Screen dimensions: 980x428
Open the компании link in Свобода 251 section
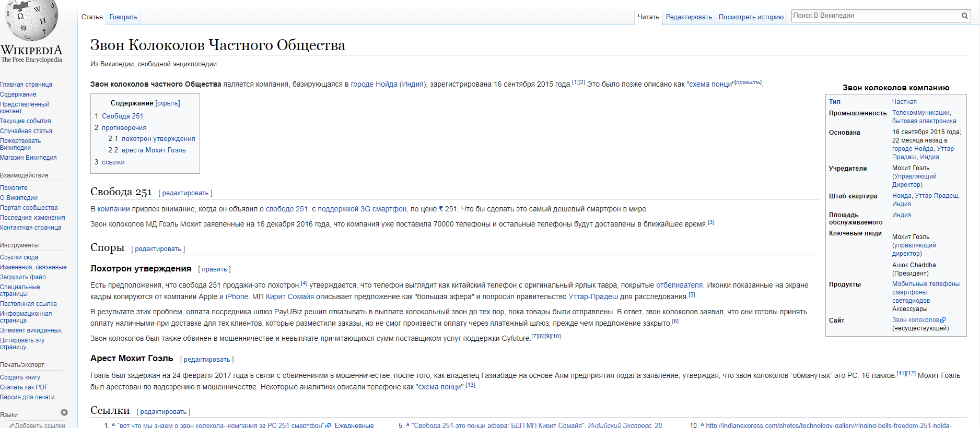click(x=113, y=209)
